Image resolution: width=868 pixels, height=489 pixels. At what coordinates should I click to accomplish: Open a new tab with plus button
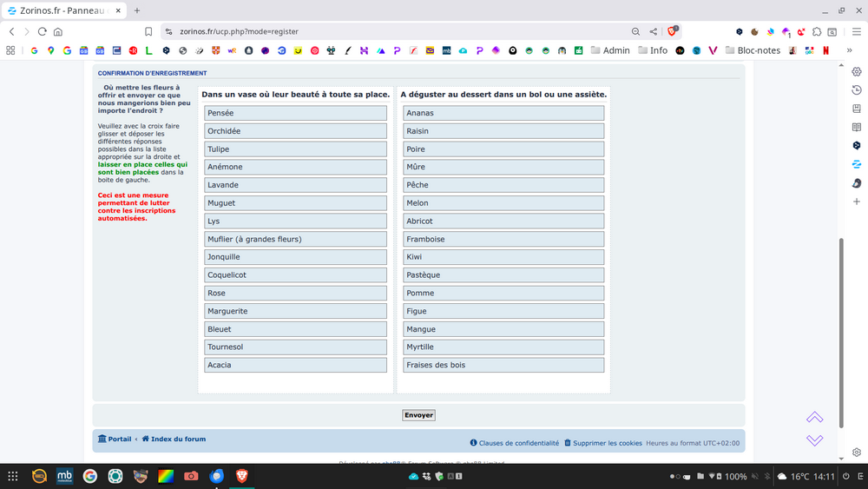tap(137, 10)
